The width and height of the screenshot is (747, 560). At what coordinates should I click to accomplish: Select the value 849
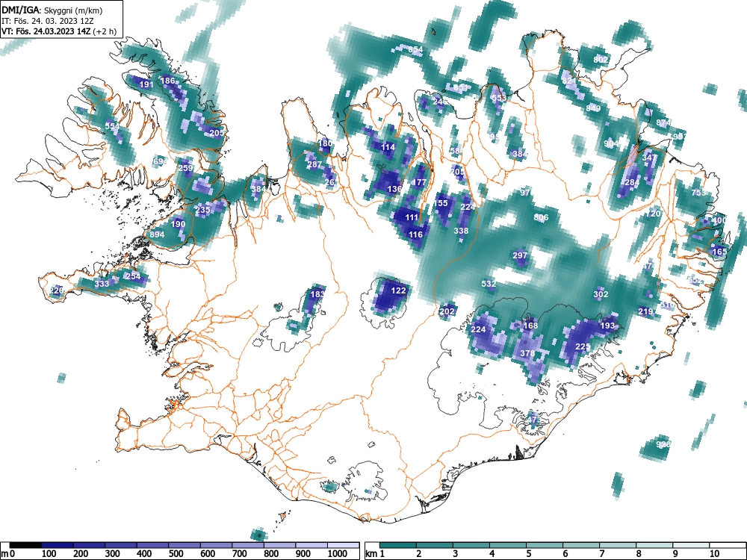pos(593,108)
